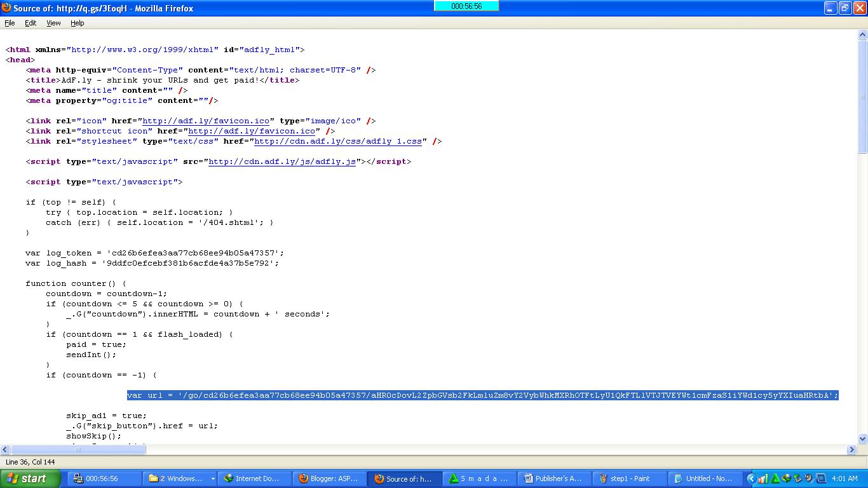
Task: Click the meta http-equiv Content-Type line
Action: point(201,70)
